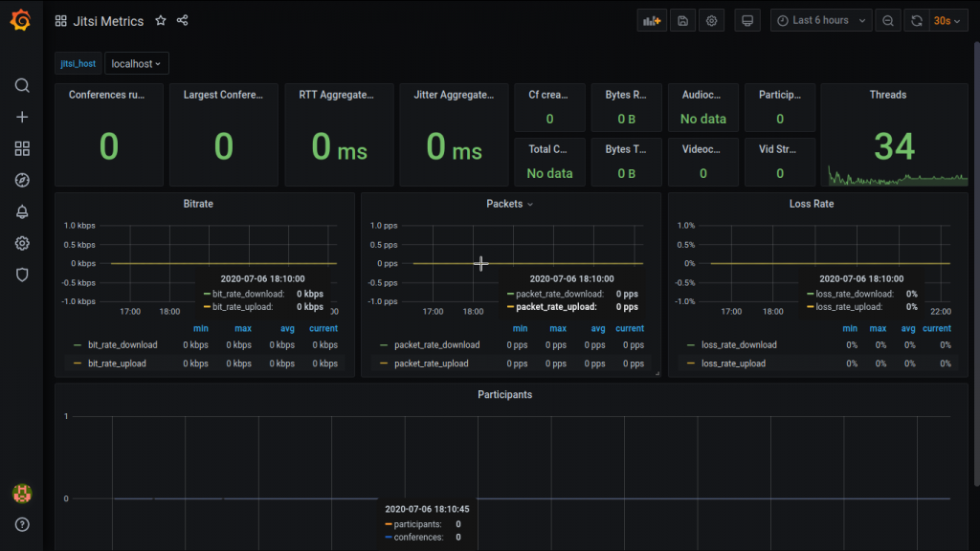Screen dimensions: 980x551
Task: Sort Packets legend by min column
Action: click(x=520, y=329)
